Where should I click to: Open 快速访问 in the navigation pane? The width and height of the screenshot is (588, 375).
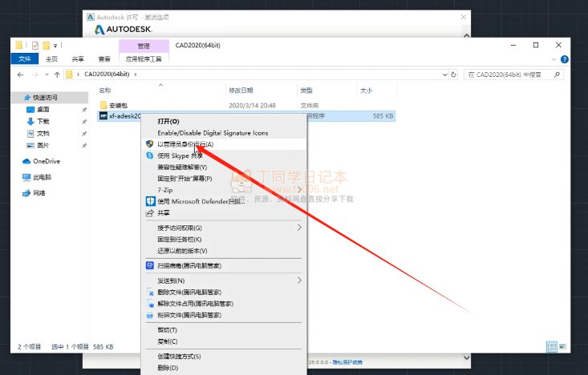(45, 98)
